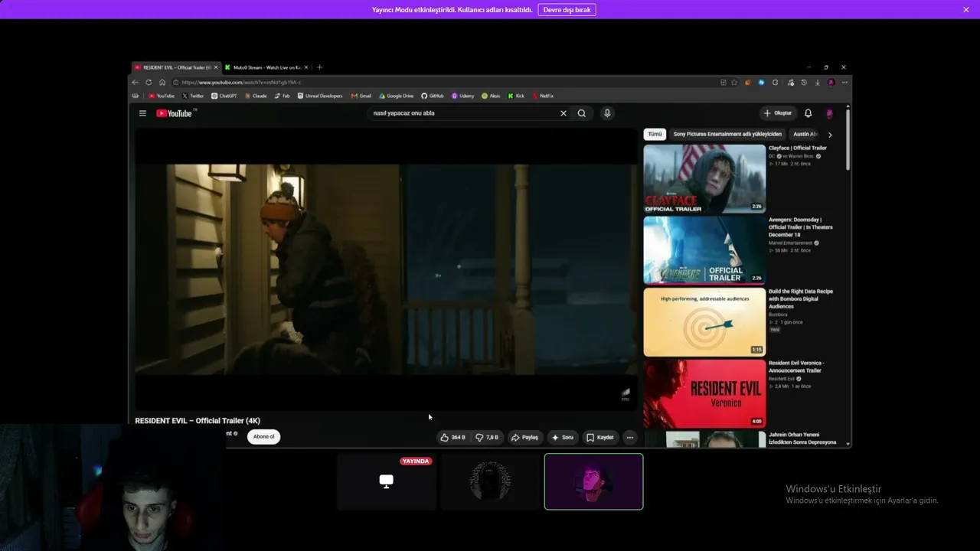Open more actions ellipsis under the video
The image size is (980, 551).
click(629, 438)
